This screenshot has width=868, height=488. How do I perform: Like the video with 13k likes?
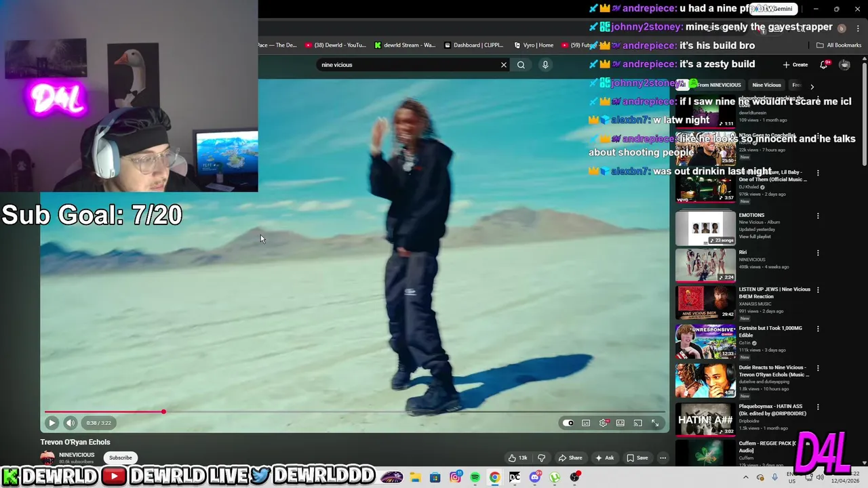click(517, 458)
